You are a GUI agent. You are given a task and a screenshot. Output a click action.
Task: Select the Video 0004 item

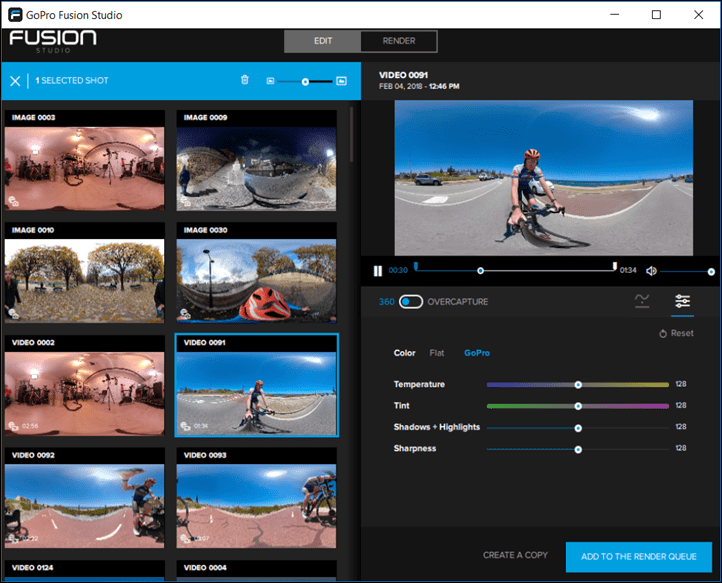click(x=256, y=570)
